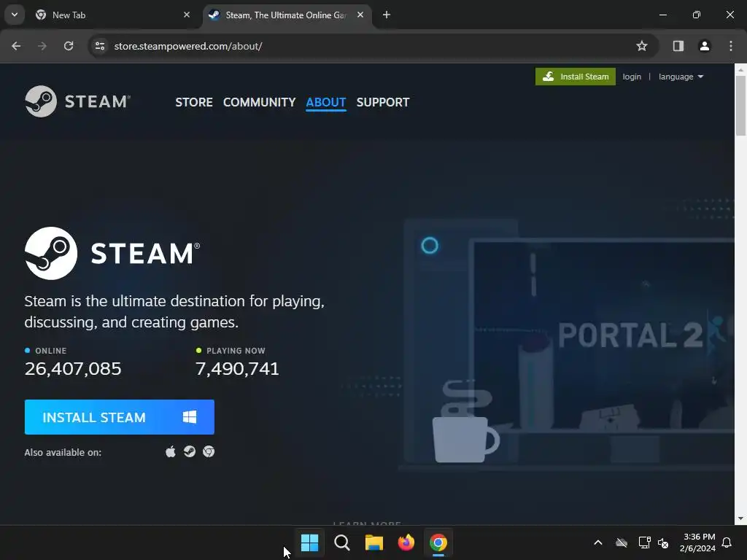747x560 pixels.
Task: Open File Explorer from the taskbar
Action: click(374, 542)
